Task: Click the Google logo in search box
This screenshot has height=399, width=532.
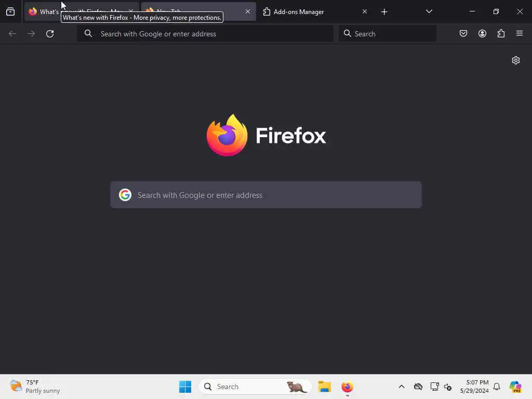Action: tap(125, 195)
